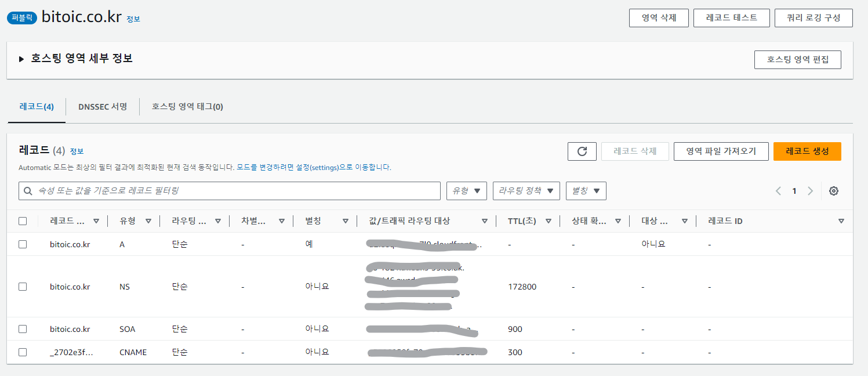Click the next page arrow
Viewport: 868px width, 376px height.
pyautogui.click(x=810, y=190)
